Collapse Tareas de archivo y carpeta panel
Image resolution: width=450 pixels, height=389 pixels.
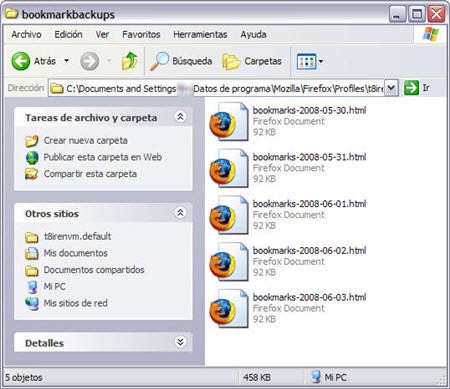pos(180,116)
